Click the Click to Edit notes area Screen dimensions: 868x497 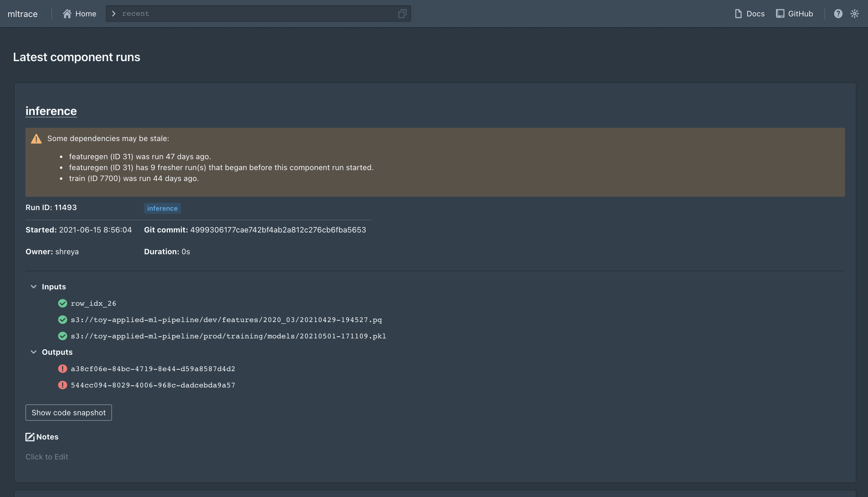tap(47, 457)
